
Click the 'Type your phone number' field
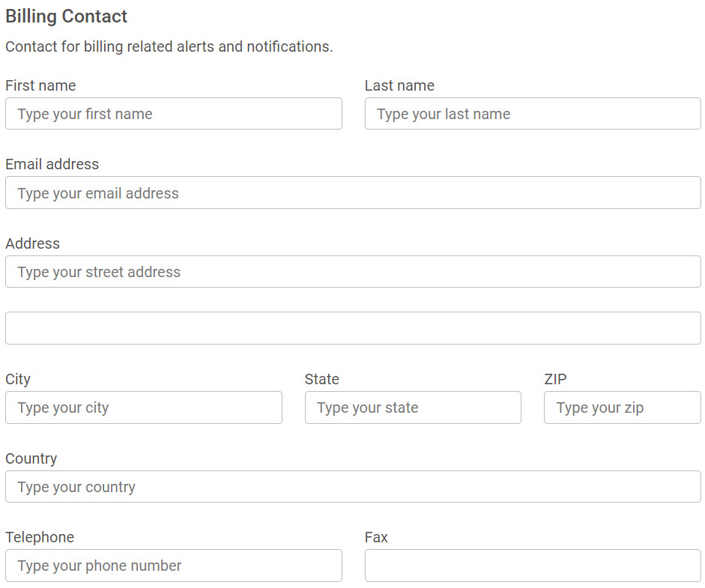tap(173, 566)
